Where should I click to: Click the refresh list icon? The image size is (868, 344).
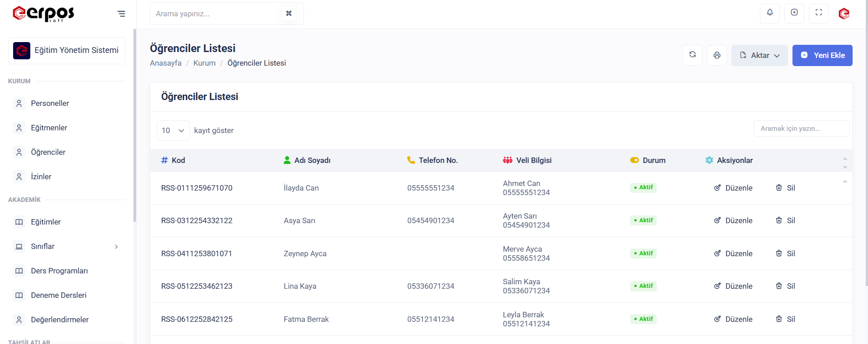click(692, 55)
